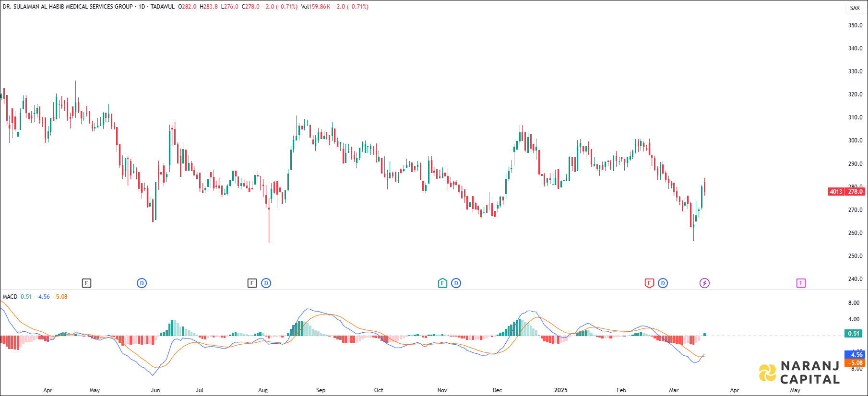
Task: Open the dividend D marker in November
Action: [x=456, y=283]
